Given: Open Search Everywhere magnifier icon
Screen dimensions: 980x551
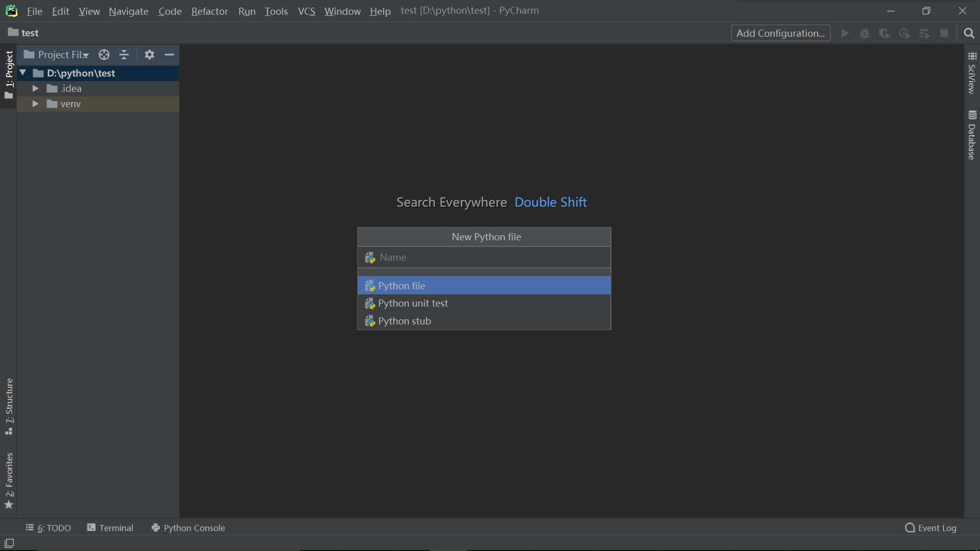Looking at the screenshot, I should [969, 33].
